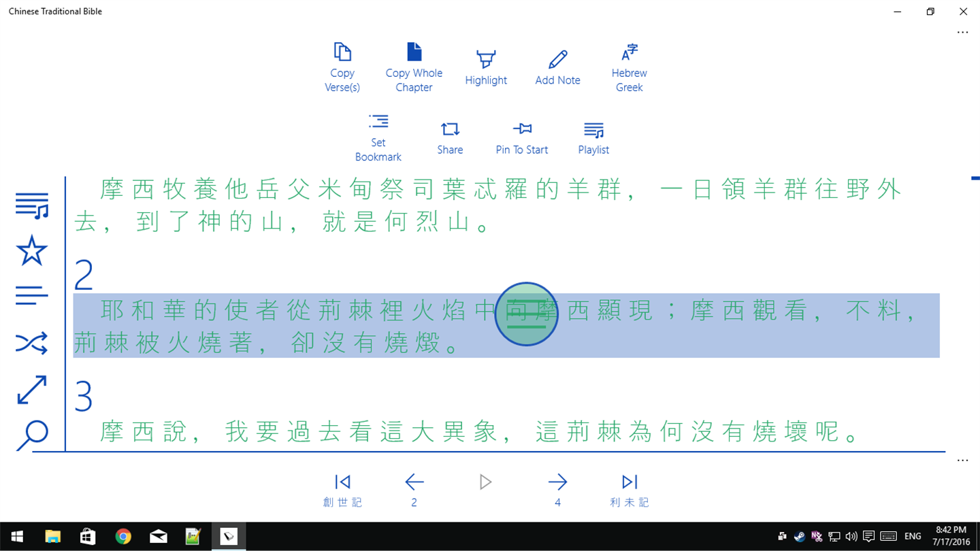The width and height of the screenshot is (980, 551).
Task: Open Action Center notifications
Action: pyautogui.click(x=868, y=537)
